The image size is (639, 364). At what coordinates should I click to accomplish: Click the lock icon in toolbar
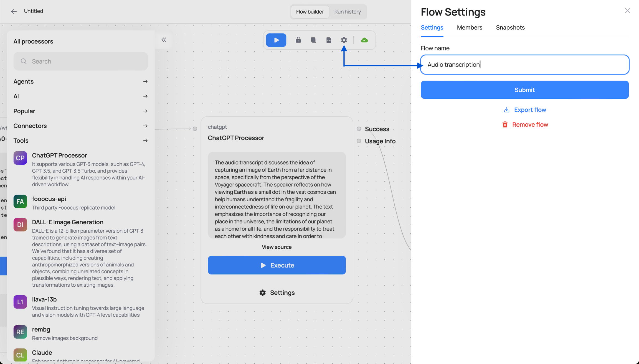(298, 40)
